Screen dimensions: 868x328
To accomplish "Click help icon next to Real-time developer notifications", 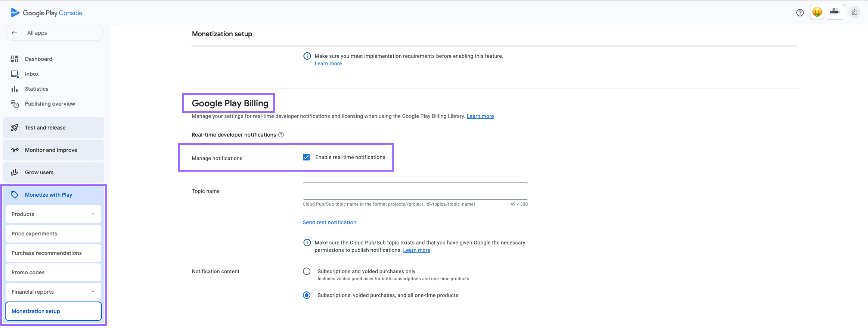I will point(281,135).
